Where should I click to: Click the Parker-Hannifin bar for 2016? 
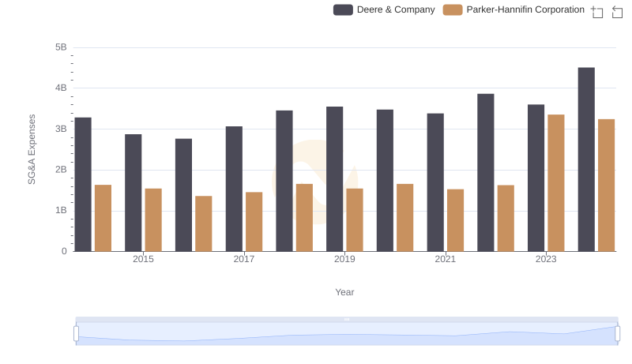point(204,224)
